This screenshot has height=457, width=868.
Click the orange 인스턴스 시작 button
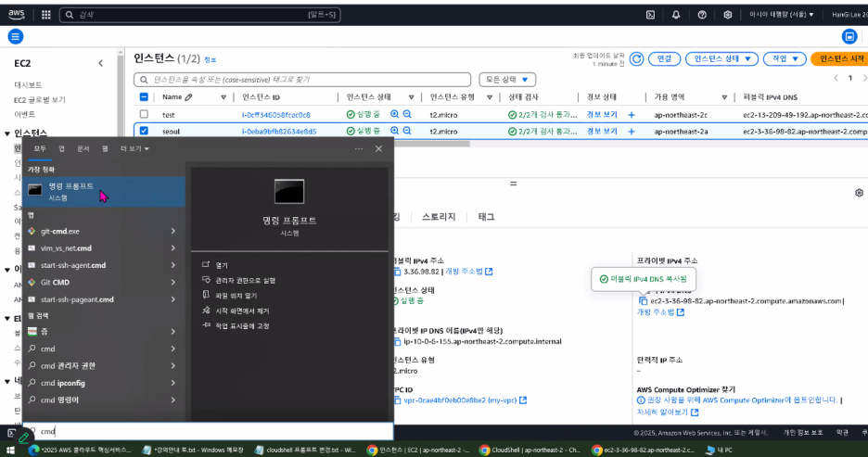click(839, 58)
